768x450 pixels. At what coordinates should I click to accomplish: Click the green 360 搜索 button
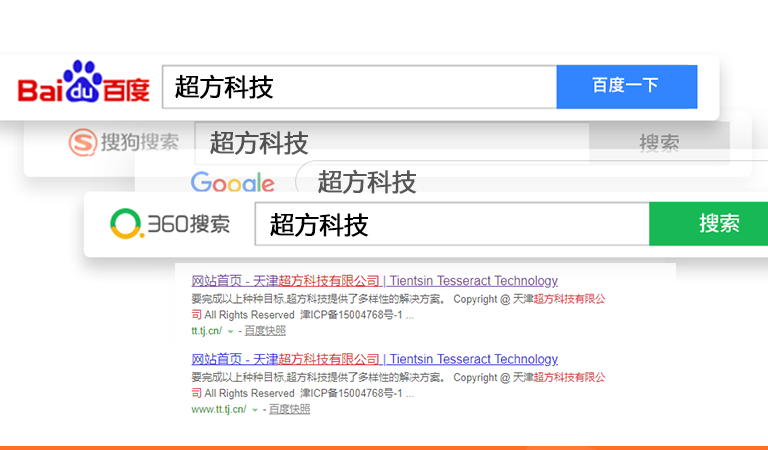tap(708, 224)
